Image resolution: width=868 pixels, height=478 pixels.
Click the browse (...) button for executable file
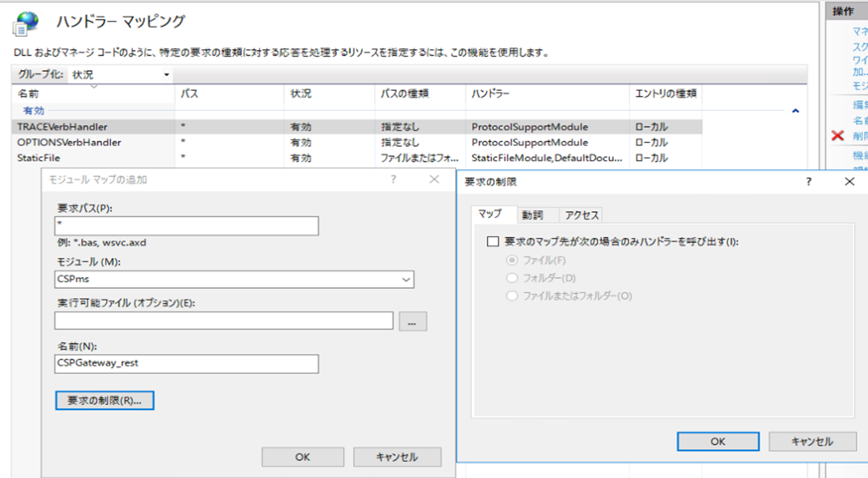(x=413, y=321)
